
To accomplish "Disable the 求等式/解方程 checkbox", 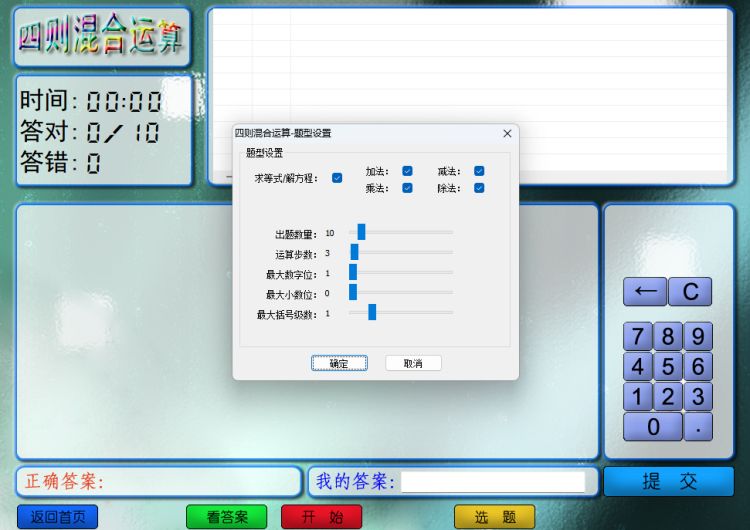I will click(x=337, y=178).
